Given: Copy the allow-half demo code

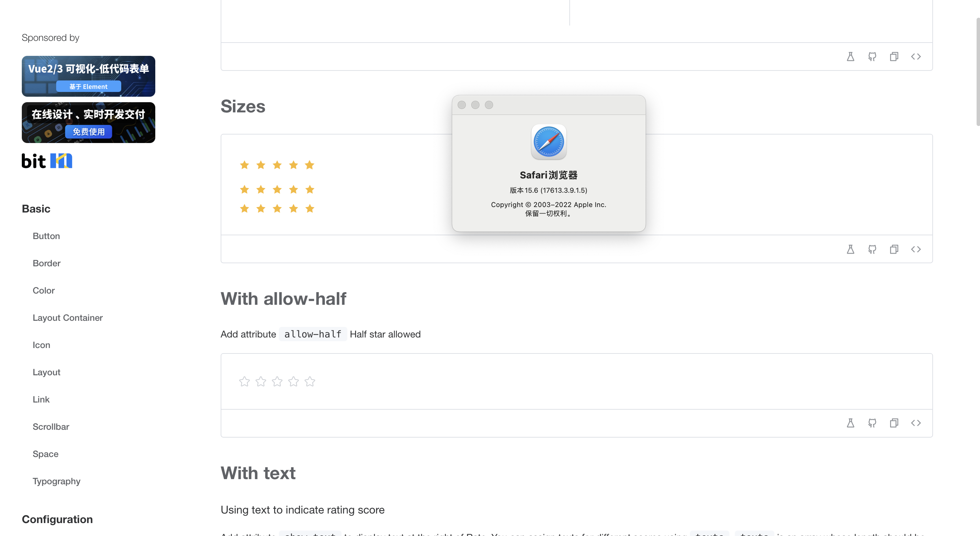Looking at the screenshot, I should (x=894, y=423).
